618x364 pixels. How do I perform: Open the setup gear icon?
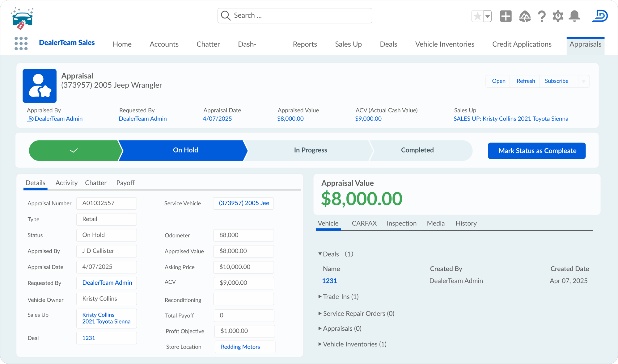(x=558, y=16)
